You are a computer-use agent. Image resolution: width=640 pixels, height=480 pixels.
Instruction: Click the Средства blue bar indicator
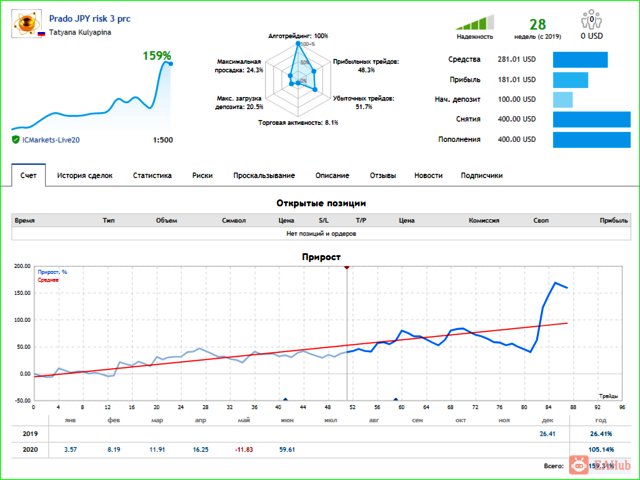coord(580,60)
